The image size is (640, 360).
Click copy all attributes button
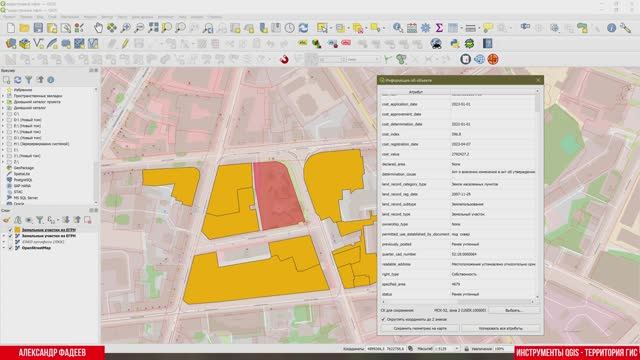pos(500,328)
